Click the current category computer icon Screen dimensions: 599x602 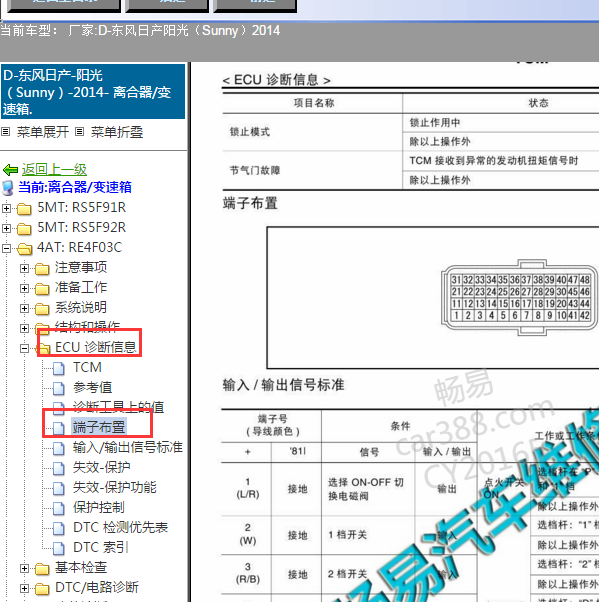[x=8, y=188]
